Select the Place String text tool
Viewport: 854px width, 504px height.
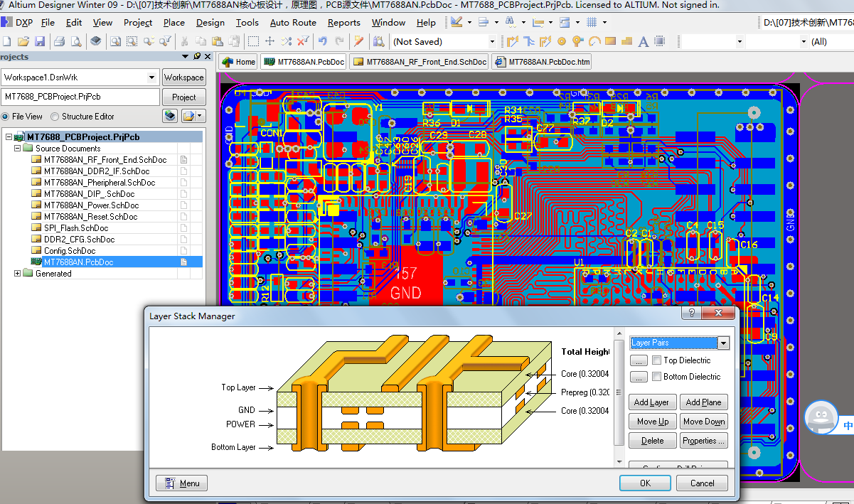pos(644,41)
